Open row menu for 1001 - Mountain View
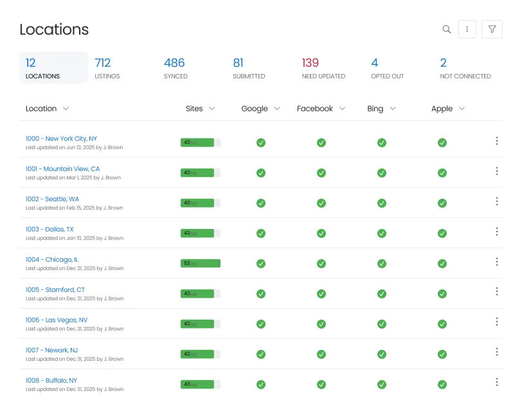The height and width of the screenshot is (420, 522). pos(497,171)
